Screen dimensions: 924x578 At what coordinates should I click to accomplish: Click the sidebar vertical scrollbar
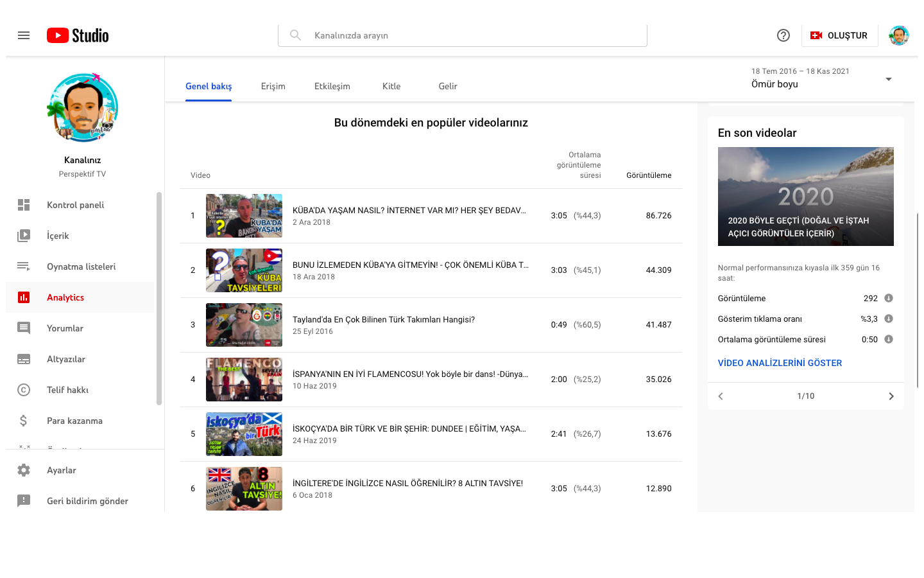pos(159,299)
